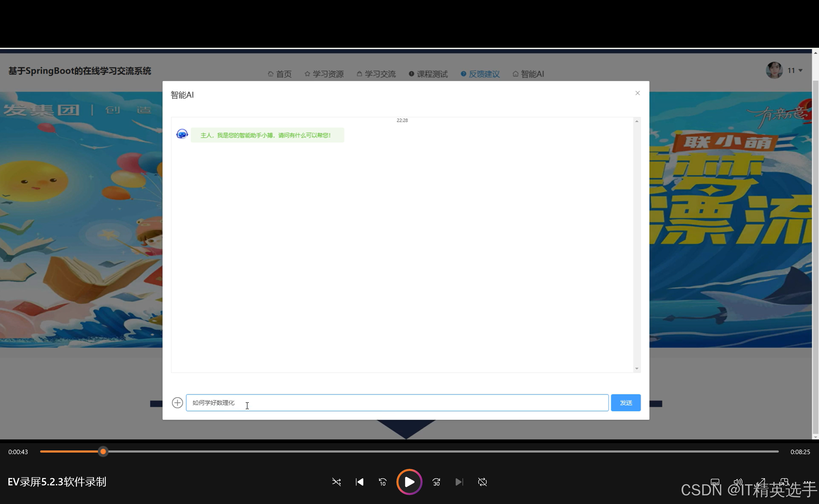The height and width of the screenshot is (504, 819).
Task: Switch the video to full screen
Action: point(761,482)
